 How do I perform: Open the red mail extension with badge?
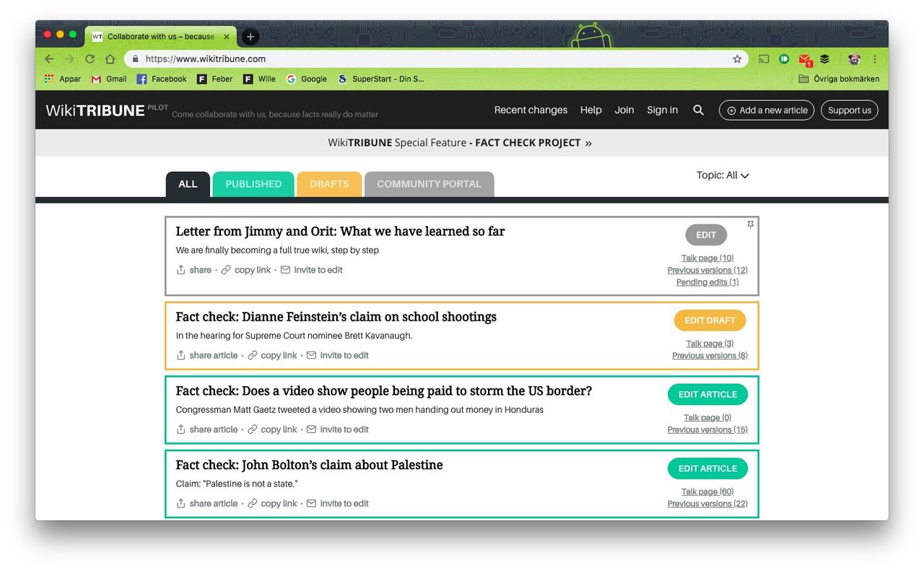click(x=805, y=60)
